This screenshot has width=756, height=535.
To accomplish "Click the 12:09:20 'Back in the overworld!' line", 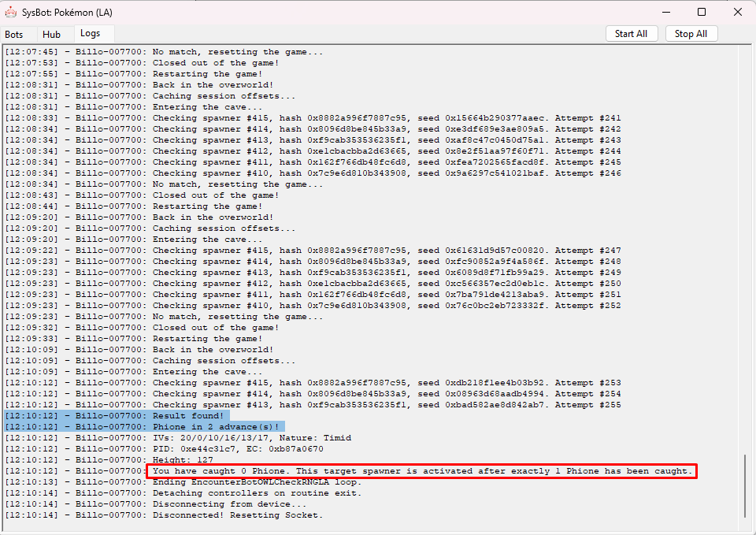I will coord(139,217).
